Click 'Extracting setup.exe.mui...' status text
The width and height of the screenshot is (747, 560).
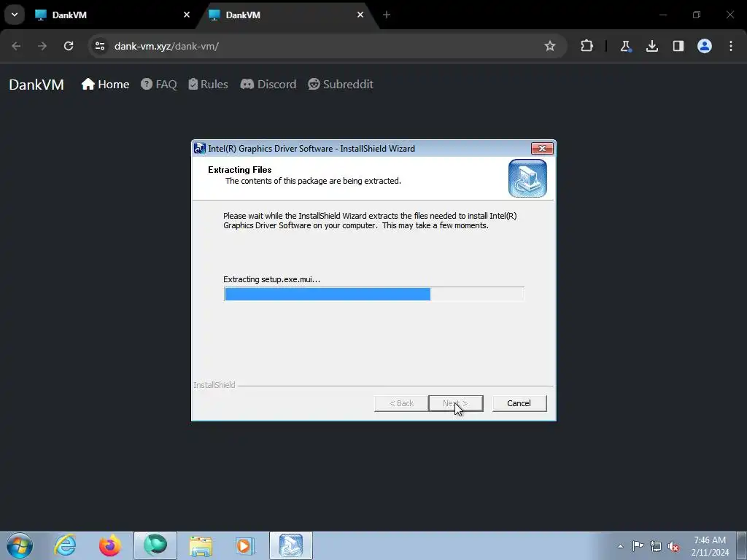[271, 279]
